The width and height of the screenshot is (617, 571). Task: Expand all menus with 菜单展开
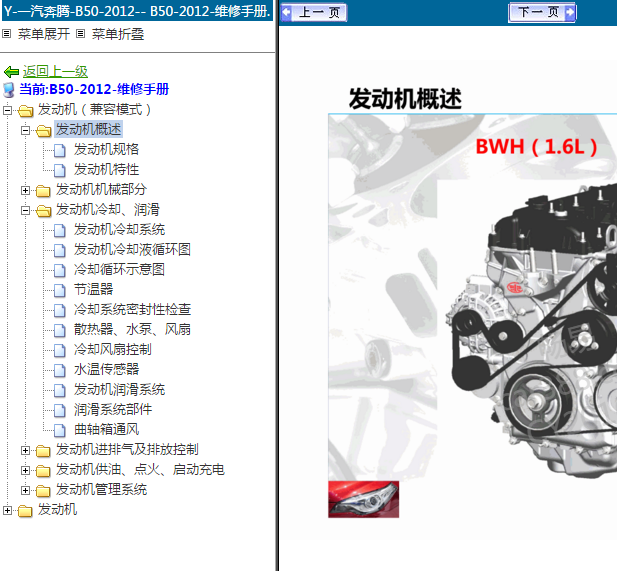click(44, 34)
